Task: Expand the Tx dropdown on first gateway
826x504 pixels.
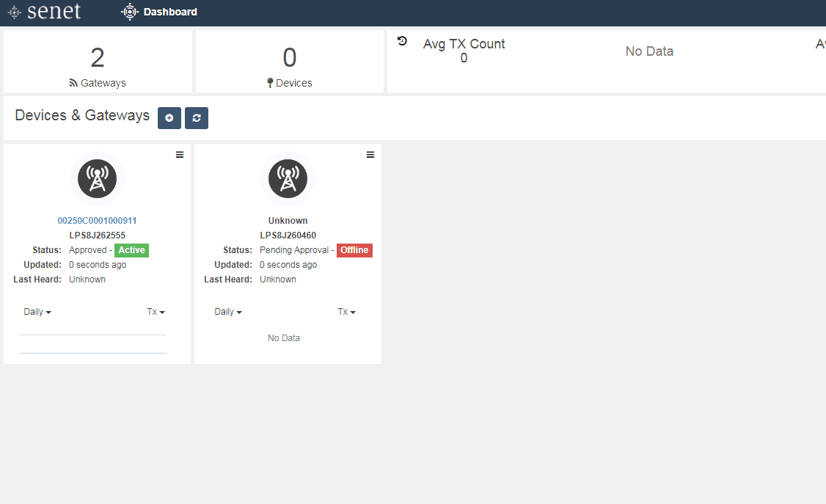Action: click(156, 312)
